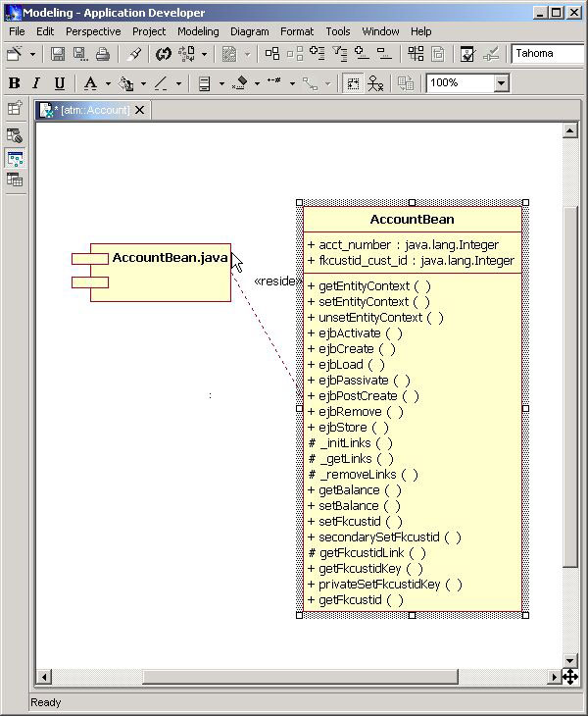Click the vertical scrollbar up arrow
The image size is (588, 716).
(570, 130)
